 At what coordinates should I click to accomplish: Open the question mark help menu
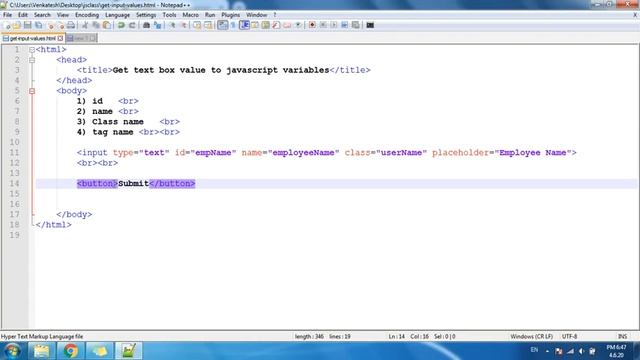(x=275, y=15)
